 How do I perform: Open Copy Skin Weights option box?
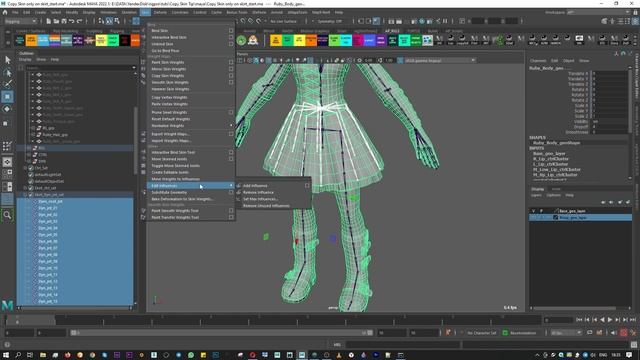point(231,76)
